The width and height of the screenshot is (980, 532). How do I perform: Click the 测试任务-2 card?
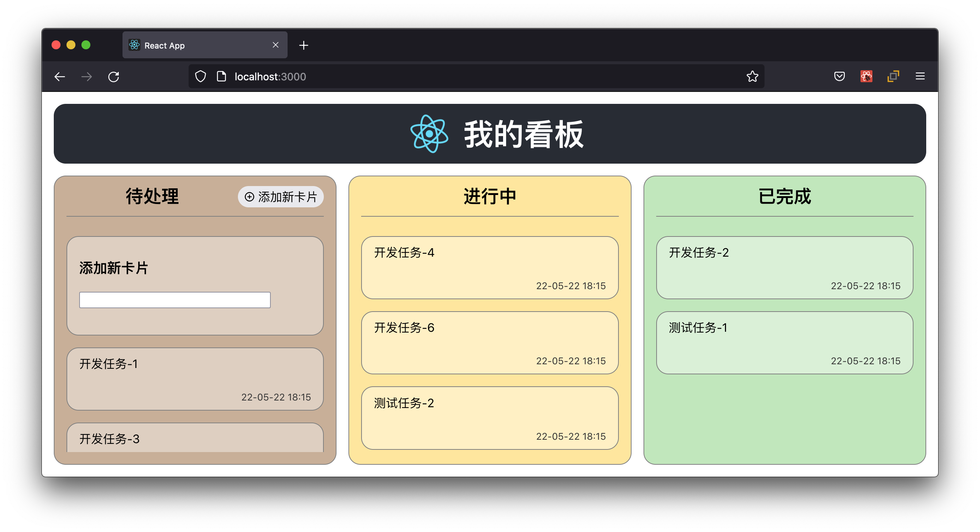[x=490, y=418]
